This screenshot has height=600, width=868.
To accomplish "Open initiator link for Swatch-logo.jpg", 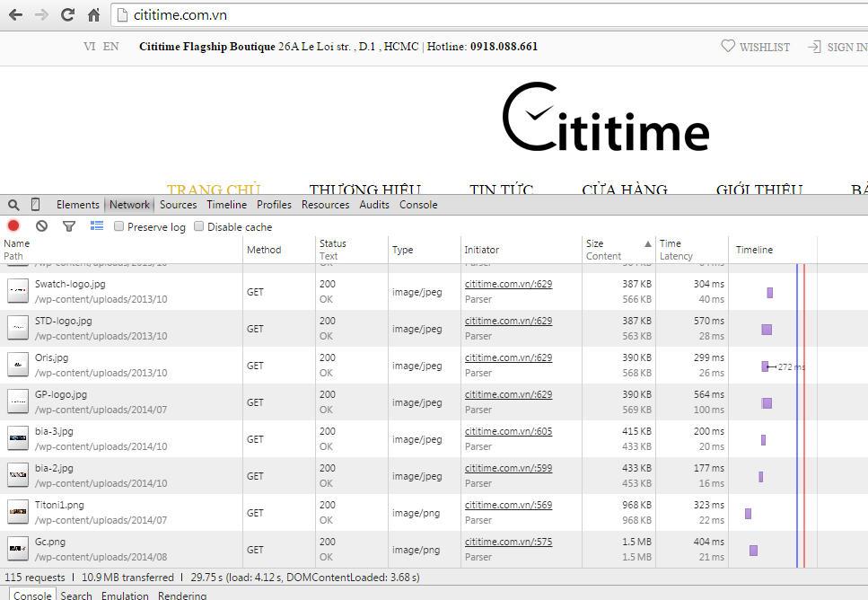I will 508,284.
